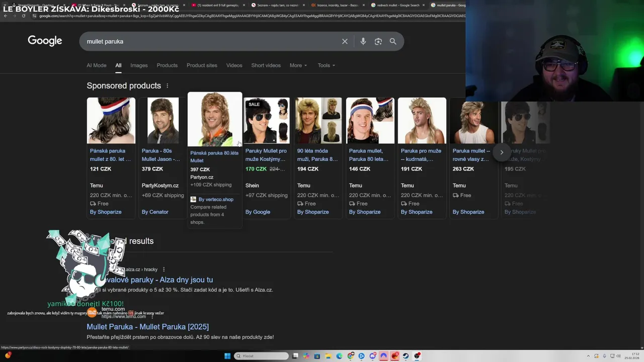The height and width of the screenshot is (362, 644).
Task: Open Partyon.cz blond mullet wig thumbnail
Action: [x=215, y=119]
